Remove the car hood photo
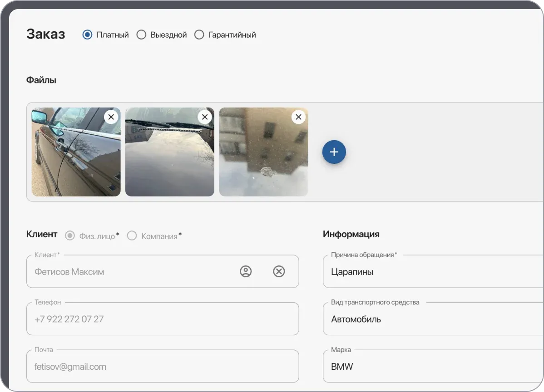Viewport: 544px width, 392px height. point(204,117)
